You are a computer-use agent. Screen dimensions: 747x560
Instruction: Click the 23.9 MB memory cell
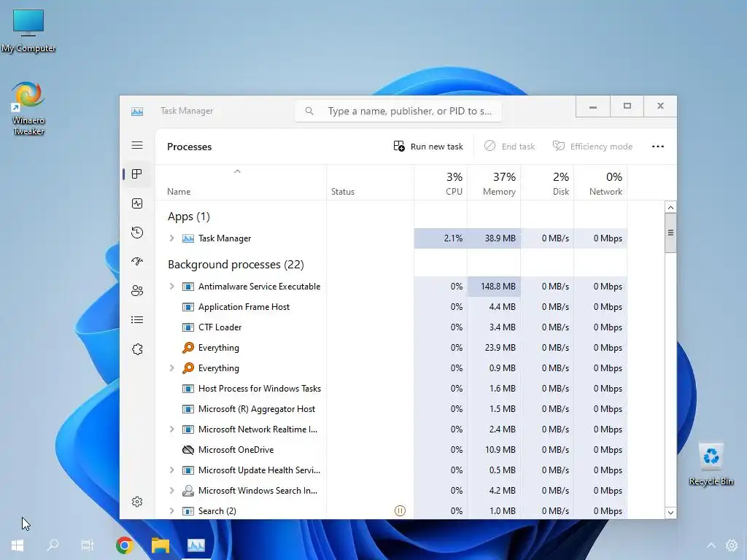tap(494, 348)
